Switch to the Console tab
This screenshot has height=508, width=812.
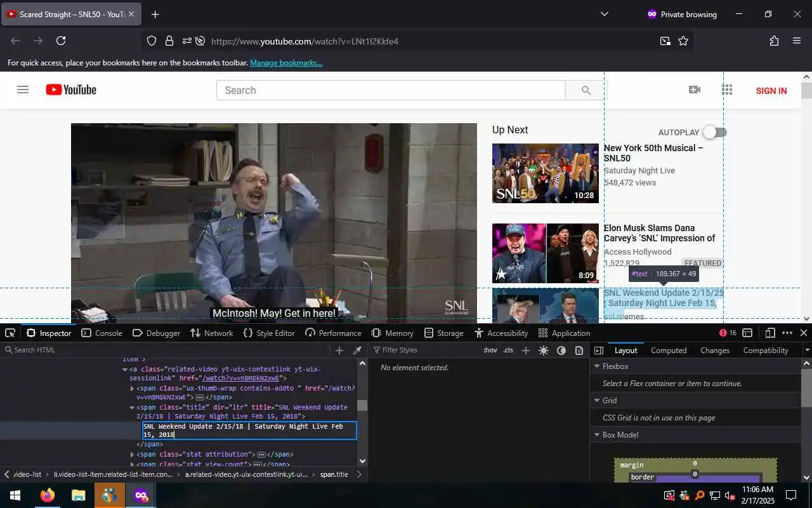101,333
